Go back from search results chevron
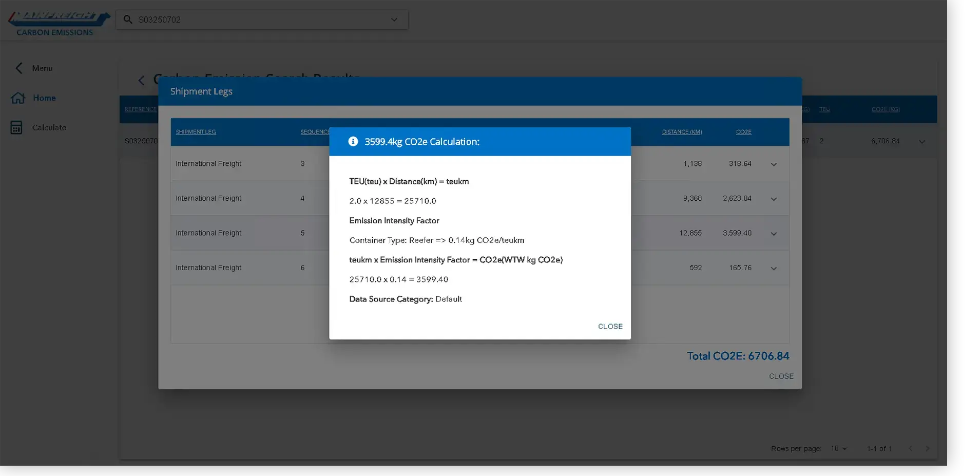This screenshot has width=980, height=476. 141,80
